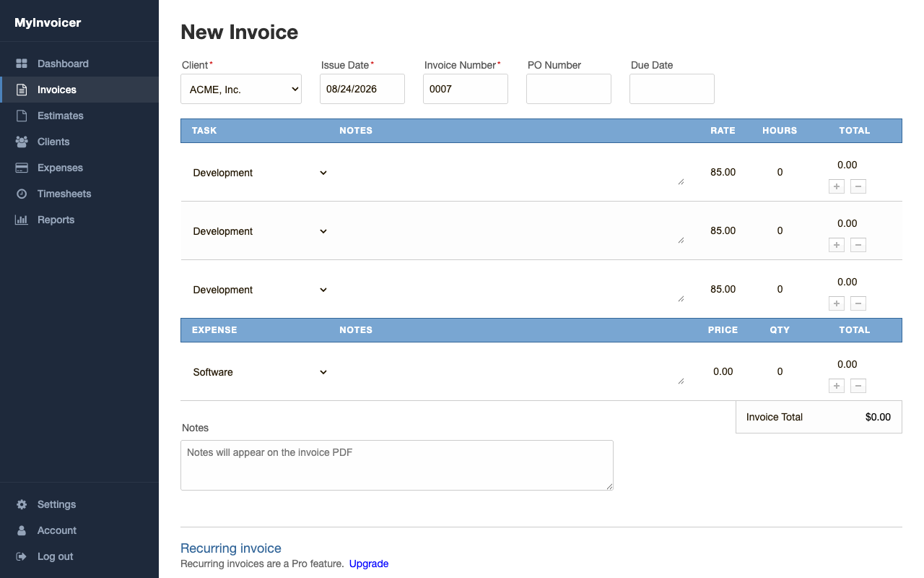
Task: Add a row after third Development task
Action: click(x=837, y=303)
